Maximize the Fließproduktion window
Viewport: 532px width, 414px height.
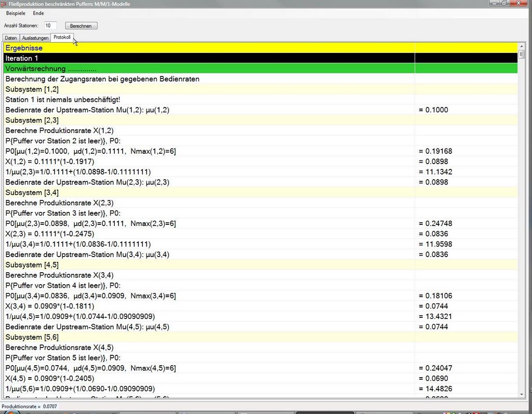click(504, 4)
